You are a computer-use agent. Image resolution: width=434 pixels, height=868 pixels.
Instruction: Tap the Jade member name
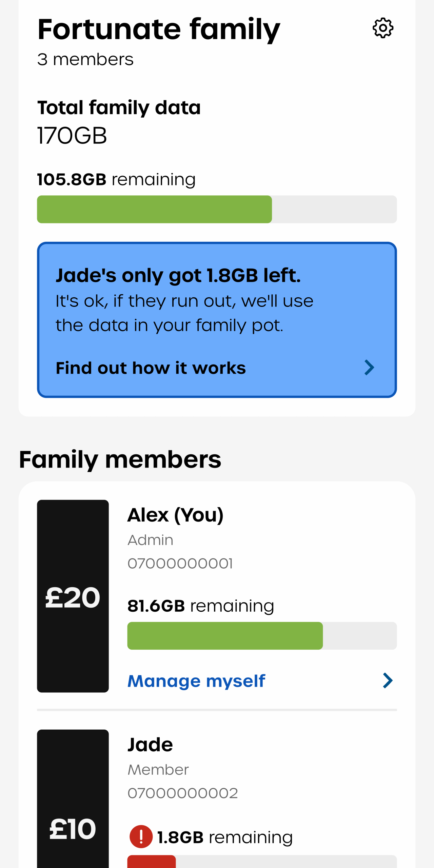[x=150, y=745]
